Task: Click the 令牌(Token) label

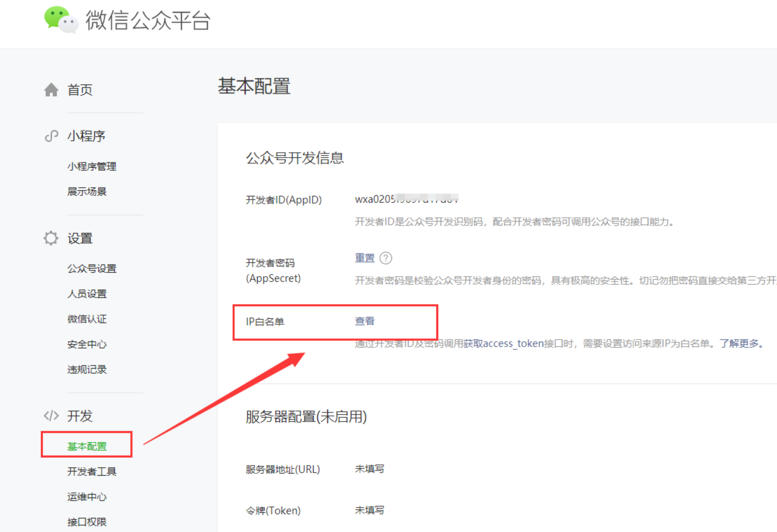Action: [273, 511]
